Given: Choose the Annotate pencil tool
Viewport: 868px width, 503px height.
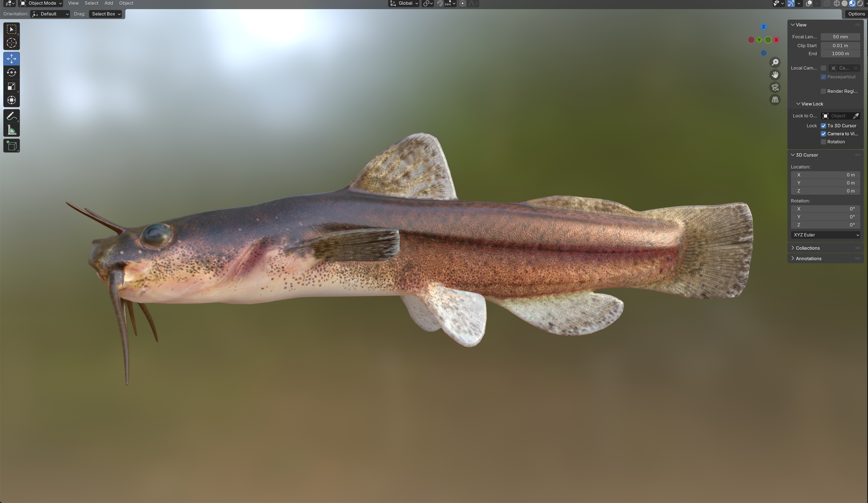Looking at the screenshot, I should click(11, 116).
